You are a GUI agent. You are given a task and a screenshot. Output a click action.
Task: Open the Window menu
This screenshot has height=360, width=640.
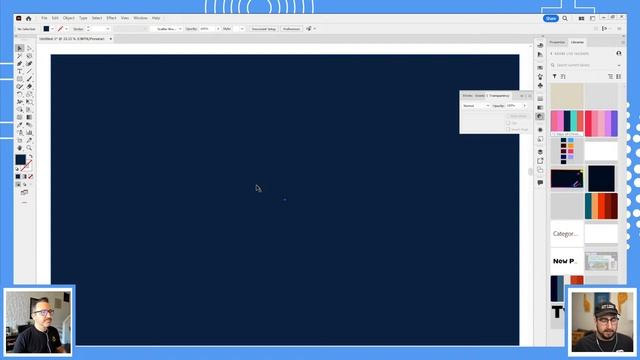pyautogui.click(x=140, y=18)
